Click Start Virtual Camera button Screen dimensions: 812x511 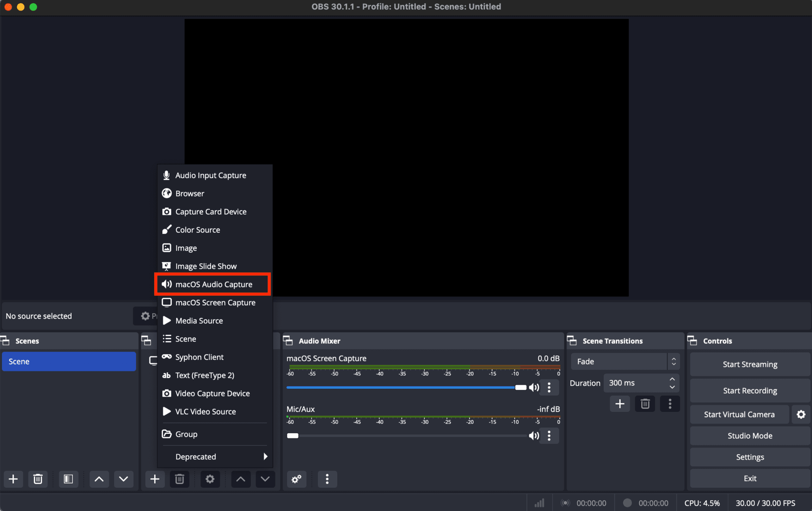click(x=739, y=414)
